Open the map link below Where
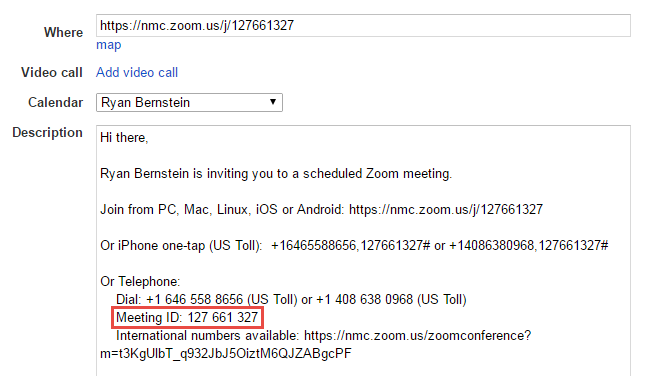This screenshot has height=376, width=649. click(108, 45)
